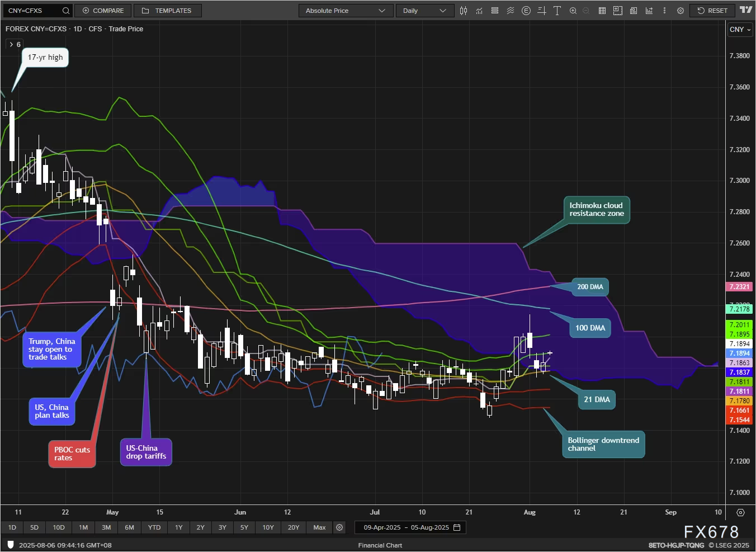Expand the collapsed legend showing 6 indicators
Image resolution: width=756 pixels, height=552 pixels.
15,44
